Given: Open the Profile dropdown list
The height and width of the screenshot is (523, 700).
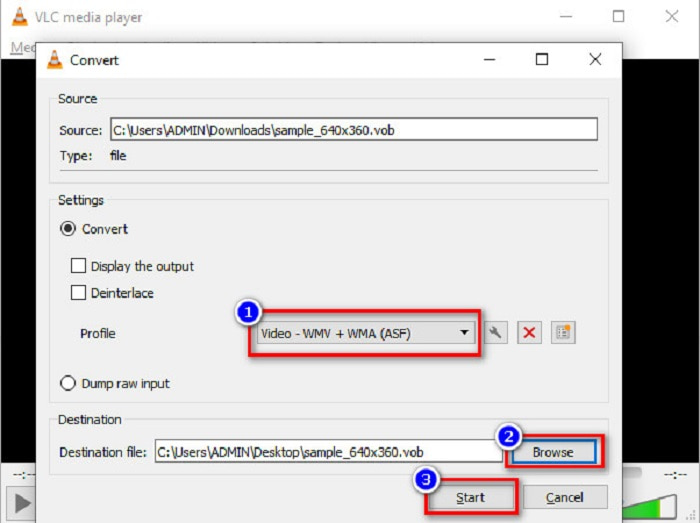Looking at the screenshot, I should point(365,333).
